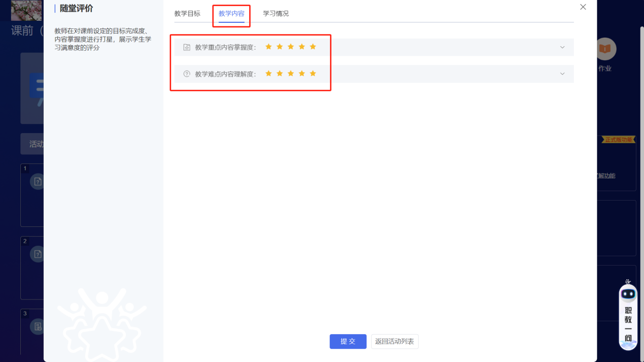Click the third star of 教学重点内容掌握度
This screenshot has width=644, height=362.
coord(290,46)
